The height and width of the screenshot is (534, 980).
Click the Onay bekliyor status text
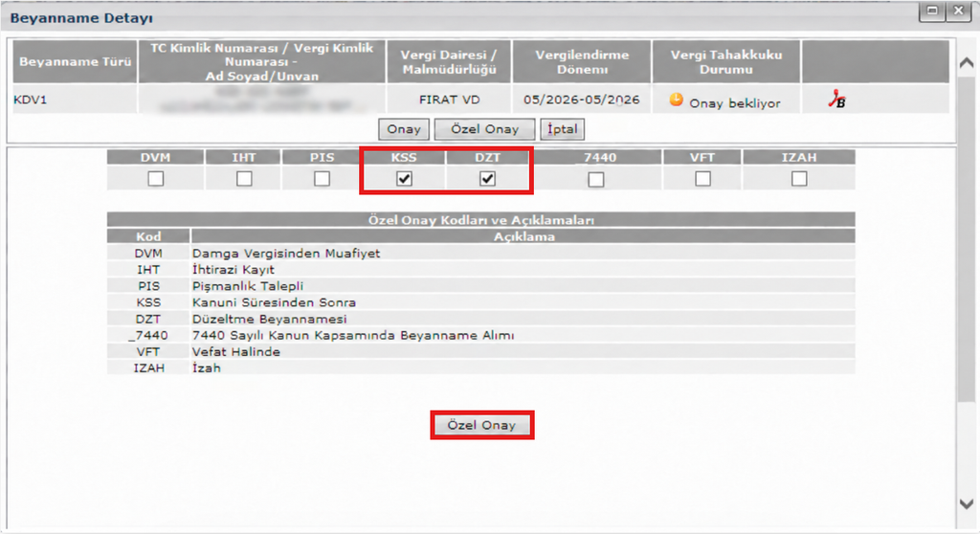(734, 103)
